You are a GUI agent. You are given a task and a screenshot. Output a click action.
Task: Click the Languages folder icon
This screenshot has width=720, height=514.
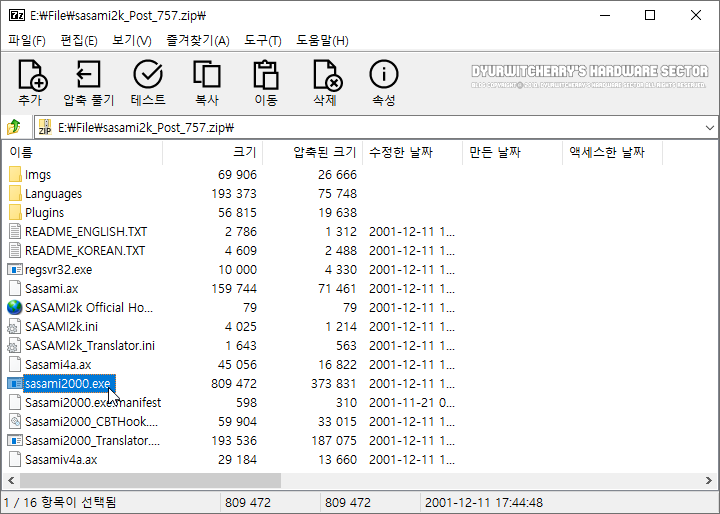[15, 193]
